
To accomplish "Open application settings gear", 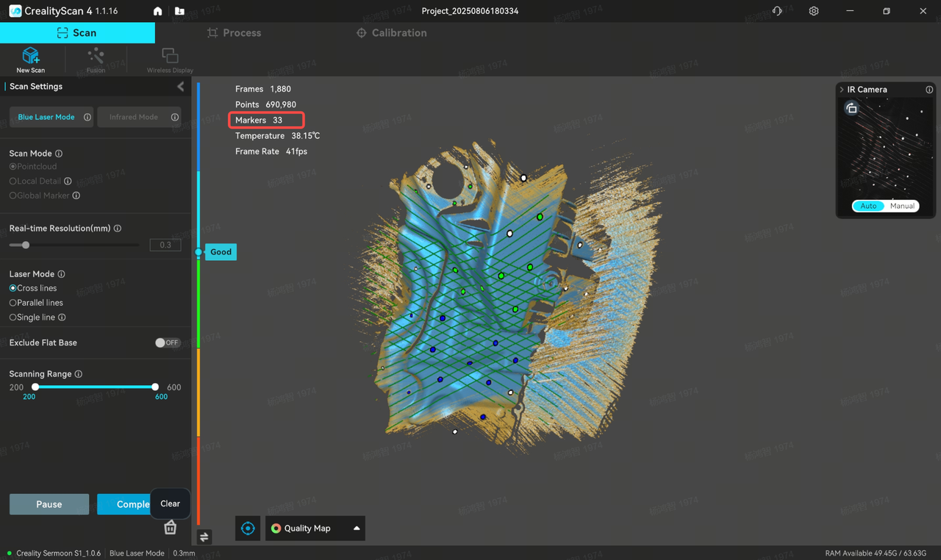I will [813, 10].
